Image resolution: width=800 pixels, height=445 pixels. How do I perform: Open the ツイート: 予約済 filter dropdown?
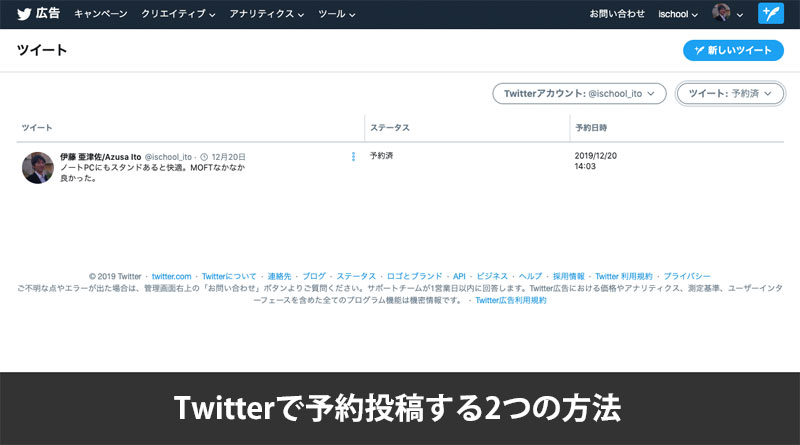[x=730, y=93]
